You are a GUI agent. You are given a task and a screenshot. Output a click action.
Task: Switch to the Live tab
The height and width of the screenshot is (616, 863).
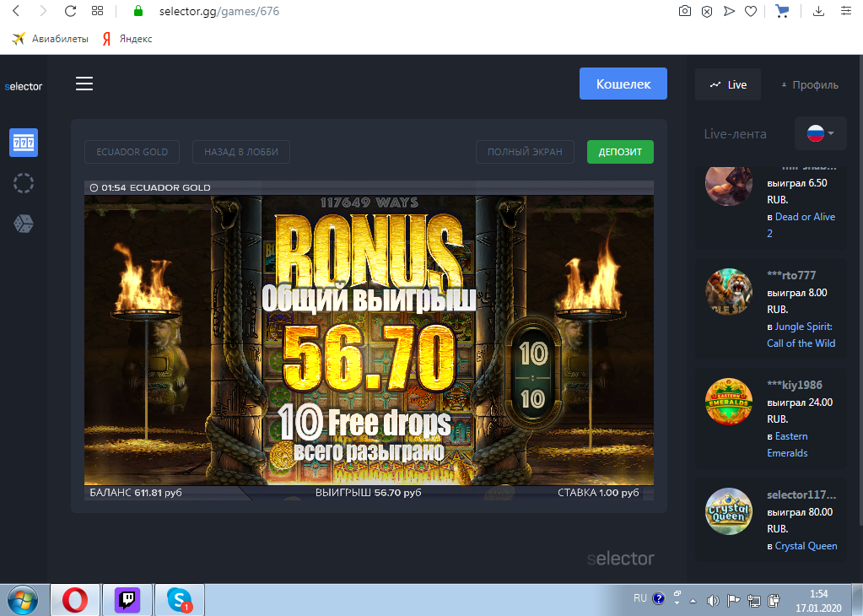(x=728, y=84)
